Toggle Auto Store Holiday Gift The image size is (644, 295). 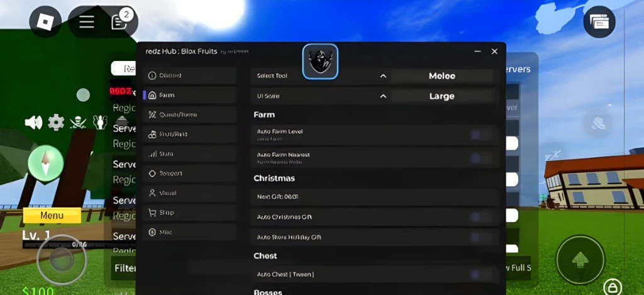pyautogui.click(x=481, y=237)
